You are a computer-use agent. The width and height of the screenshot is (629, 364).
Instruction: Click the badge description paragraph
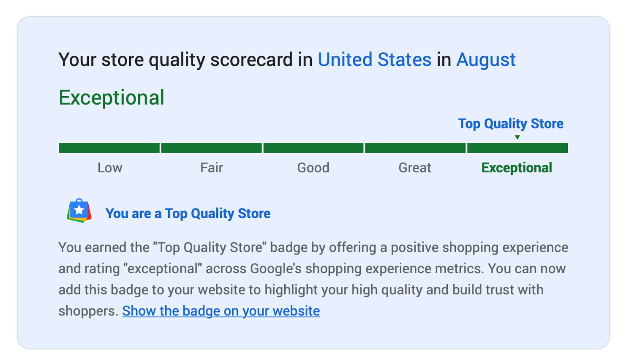313,269
